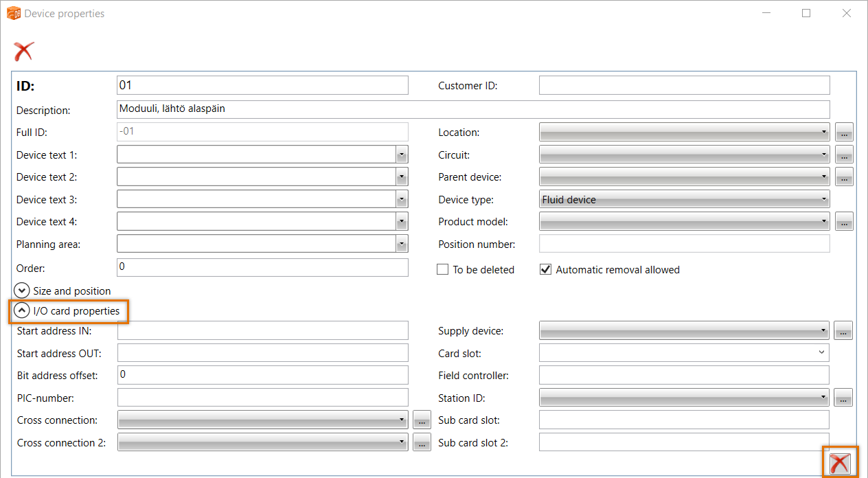Screen dimensions: 868x478
Task: Open the Device type dropdown
Action: point(684,200)
